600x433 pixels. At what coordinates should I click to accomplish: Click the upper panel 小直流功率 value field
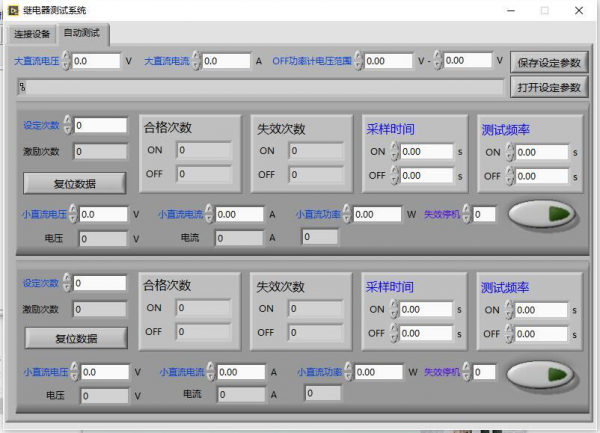pos(377,214)
